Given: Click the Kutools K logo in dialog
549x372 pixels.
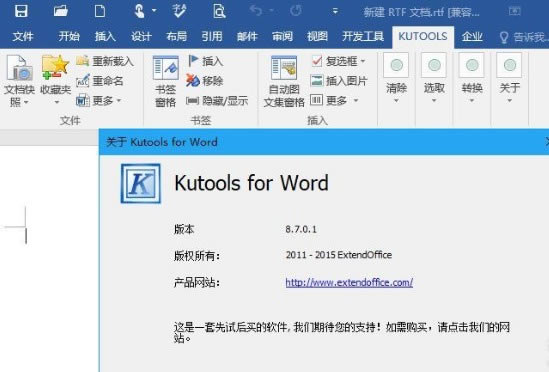Looking at the screenshot, I should [x=141, y=184].
